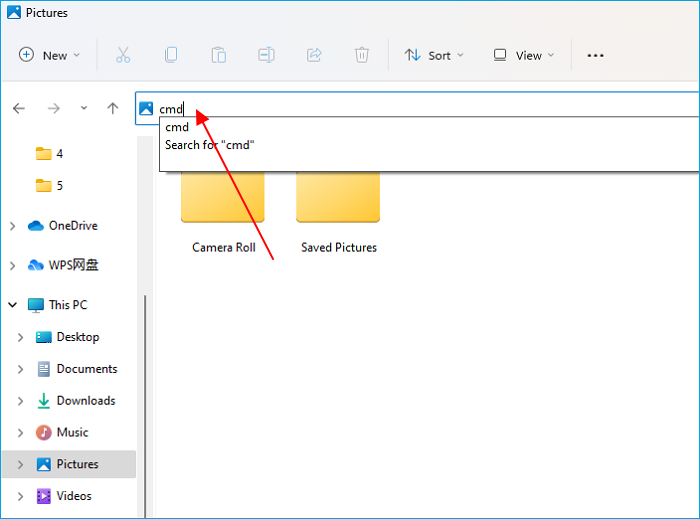Click the Share icon in toolbar
Viewport: 700px width, 519px height.
point(314,55)
